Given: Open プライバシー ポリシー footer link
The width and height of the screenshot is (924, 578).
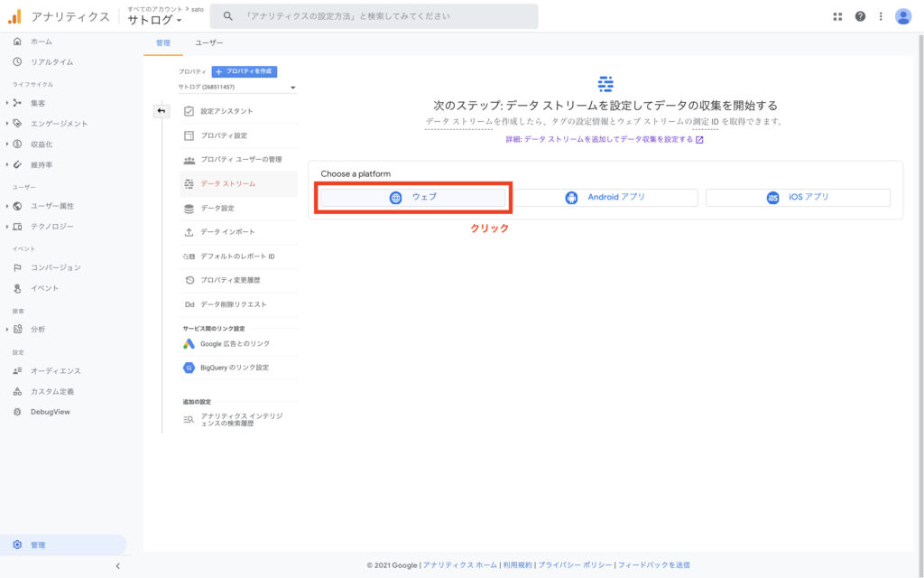Looking at the screenshot, I should coord(575,565).
